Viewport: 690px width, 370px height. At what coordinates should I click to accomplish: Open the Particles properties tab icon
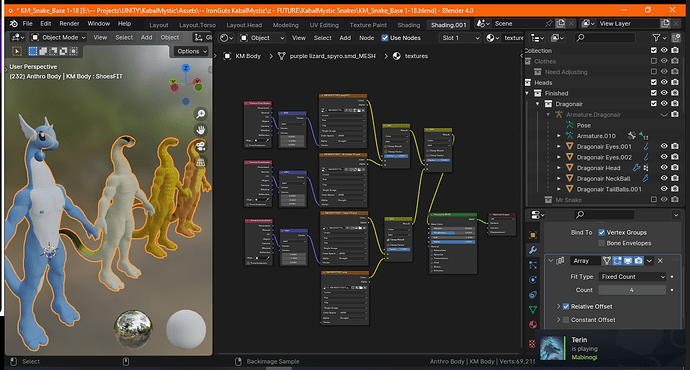[533, 265]
